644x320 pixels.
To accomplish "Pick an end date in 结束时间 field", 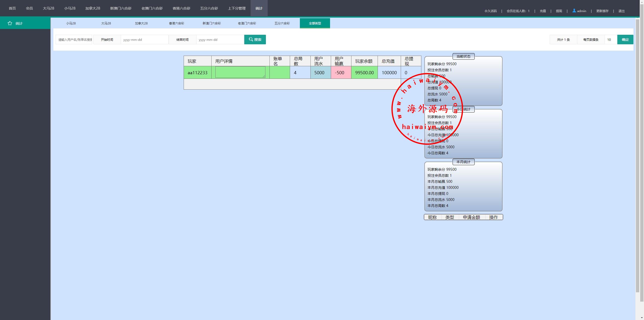I will click(220, 40).
